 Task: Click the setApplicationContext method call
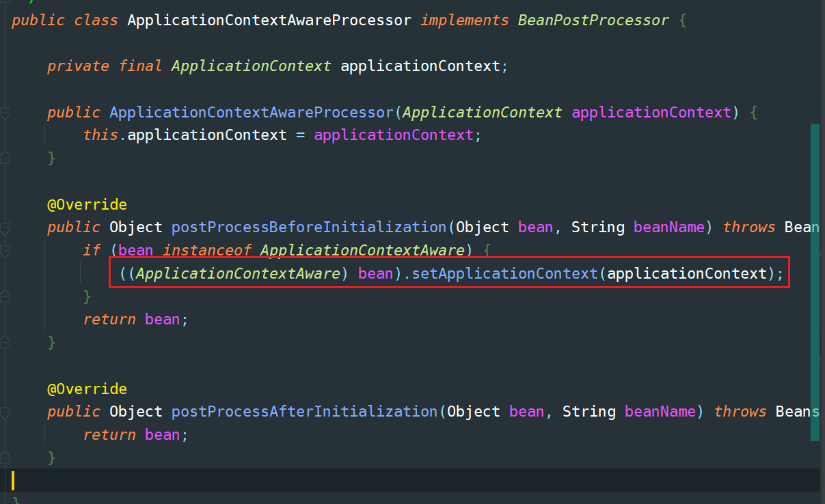point(504,274)
